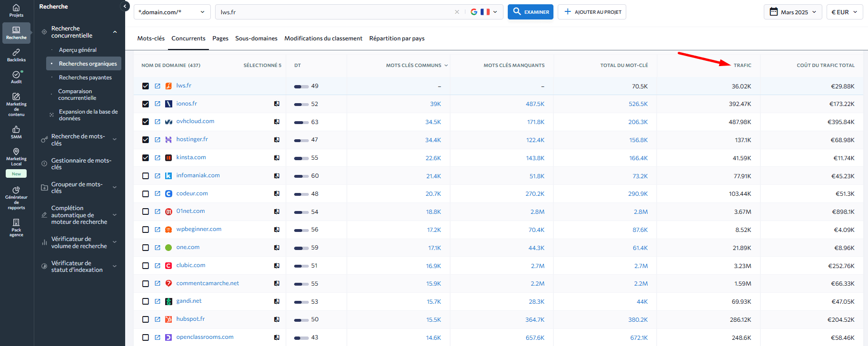Screen dimensions: 868x346
Task: Select Aperçu général in sidebar
Action: click(x=78, y=50)
